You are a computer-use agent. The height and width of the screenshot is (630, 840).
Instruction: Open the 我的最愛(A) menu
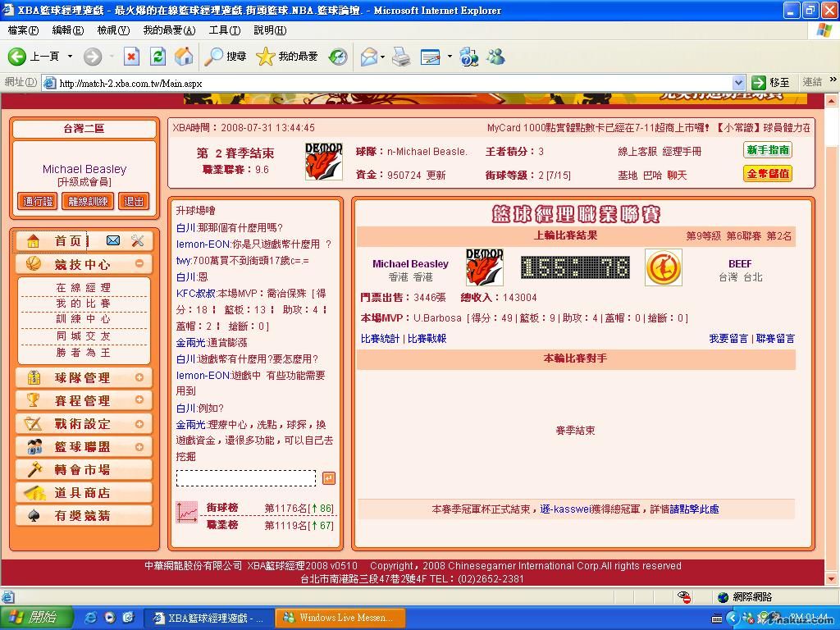[169, 30]
